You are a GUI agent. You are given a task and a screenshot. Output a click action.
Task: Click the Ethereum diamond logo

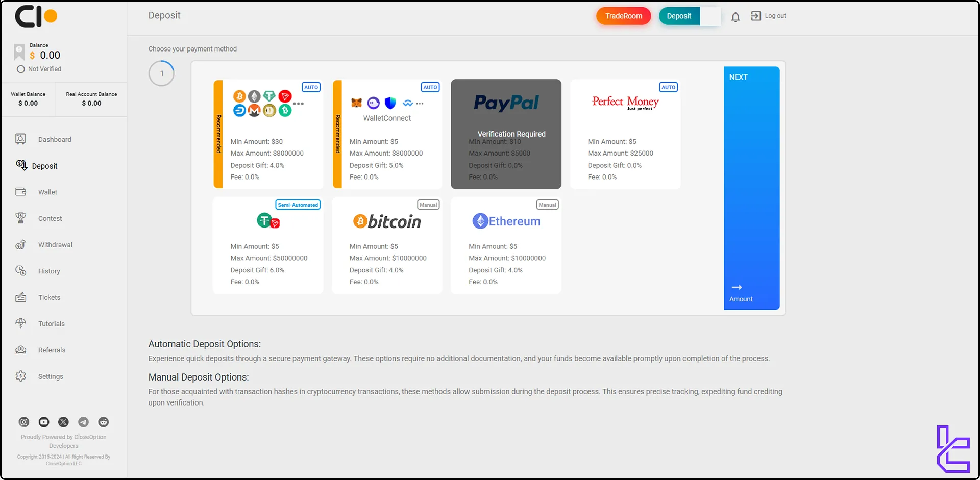point(480,221)
